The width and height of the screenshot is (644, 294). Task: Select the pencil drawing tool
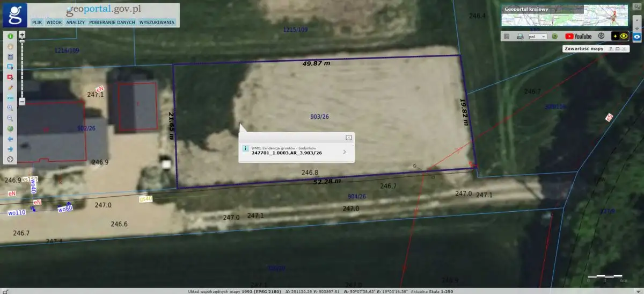[10, 87]
